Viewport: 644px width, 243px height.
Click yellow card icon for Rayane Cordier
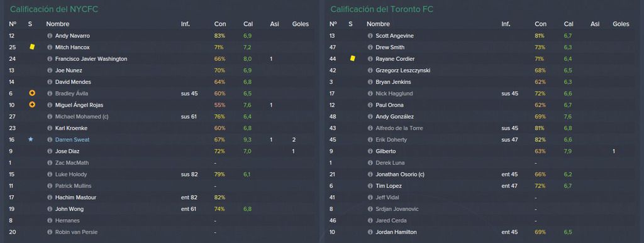click(352, 58)
